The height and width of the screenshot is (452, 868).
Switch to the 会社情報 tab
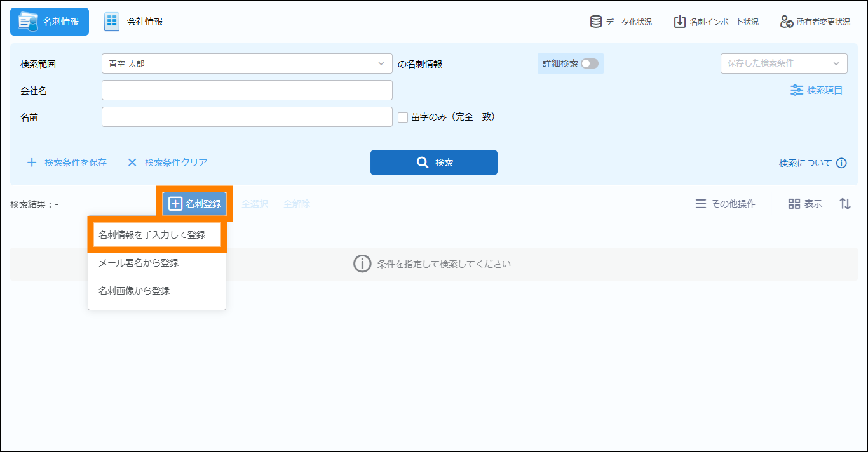[x=134, y=22]
